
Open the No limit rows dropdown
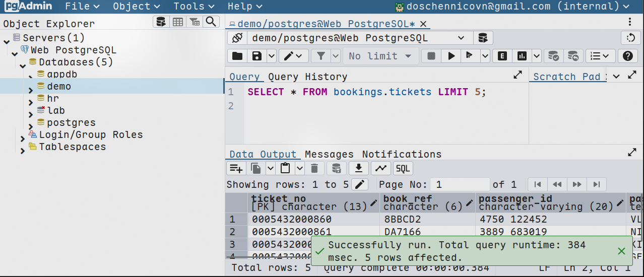[380, 56]
